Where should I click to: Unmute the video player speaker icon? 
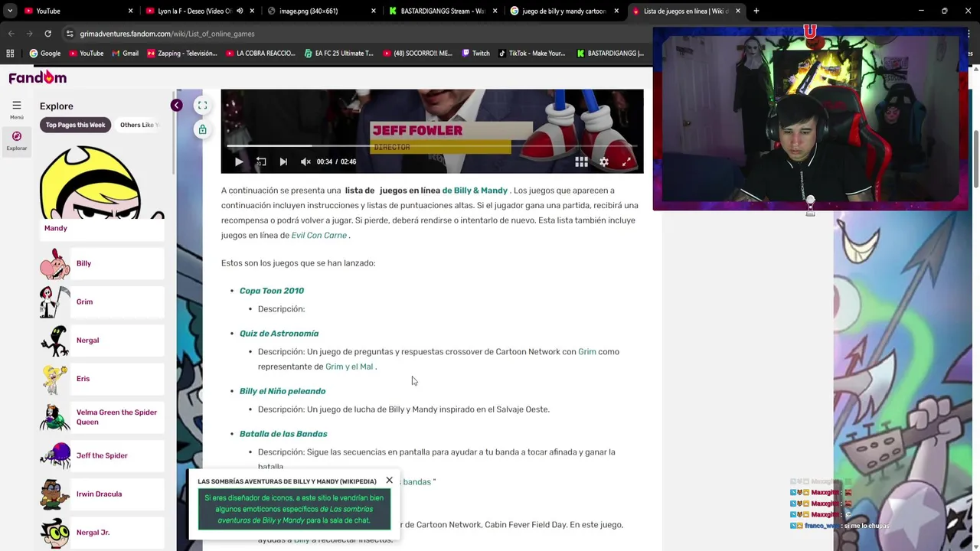[x=305, y=161]
